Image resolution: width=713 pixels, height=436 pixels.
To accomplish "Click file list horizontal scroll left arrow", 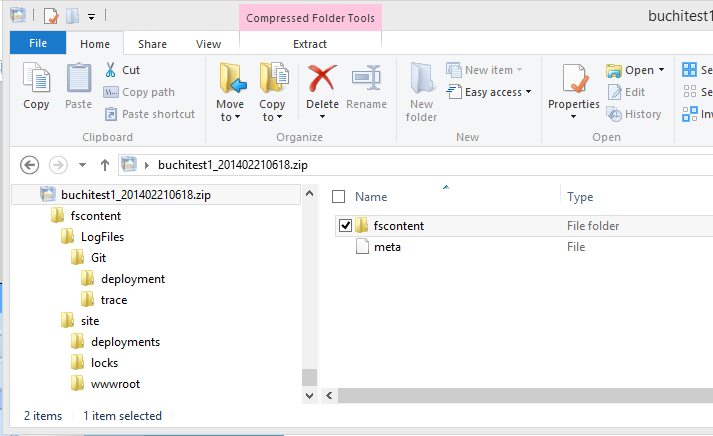I will 329,396.
